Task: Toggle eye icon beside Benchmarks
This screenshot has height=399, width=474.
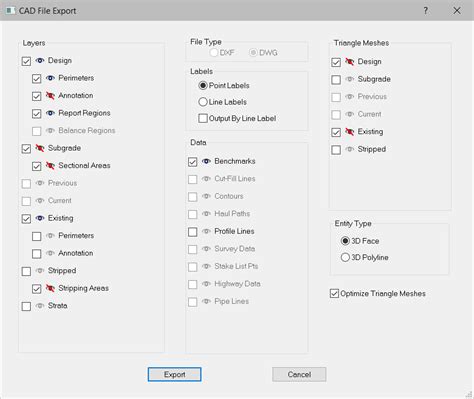Action: pos(206,161)
